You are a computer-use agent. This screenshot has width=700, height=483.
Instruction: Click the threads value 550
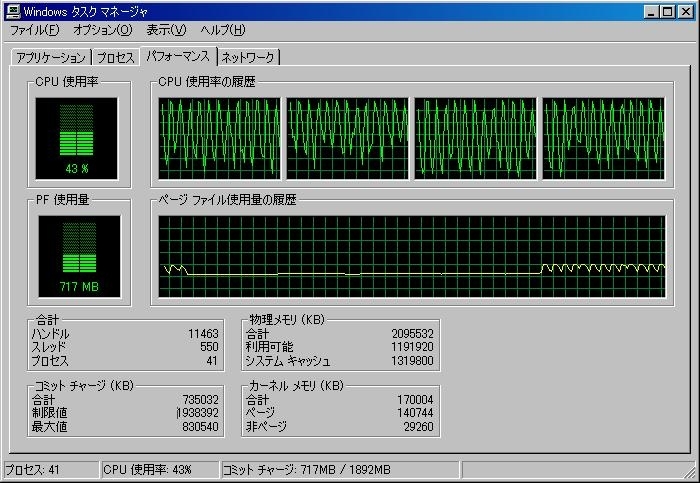click(209, 347)
